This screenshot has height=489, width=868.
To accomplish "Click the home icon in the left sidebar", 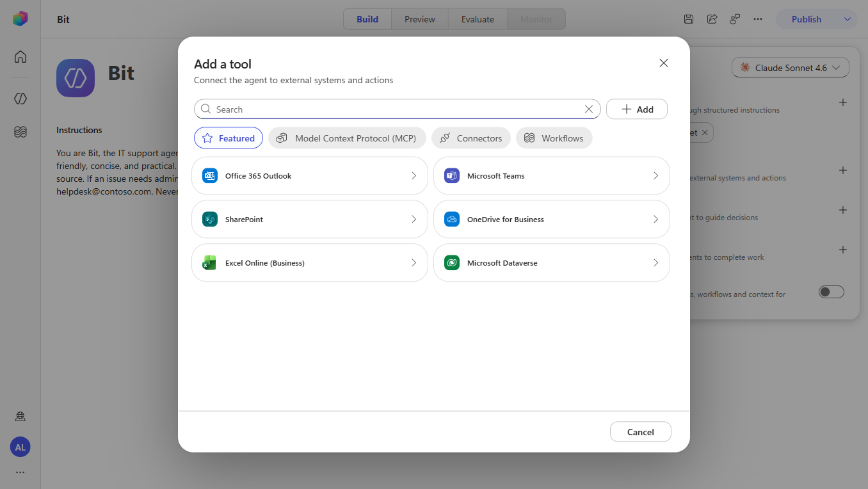I will (x=20, y=56).
